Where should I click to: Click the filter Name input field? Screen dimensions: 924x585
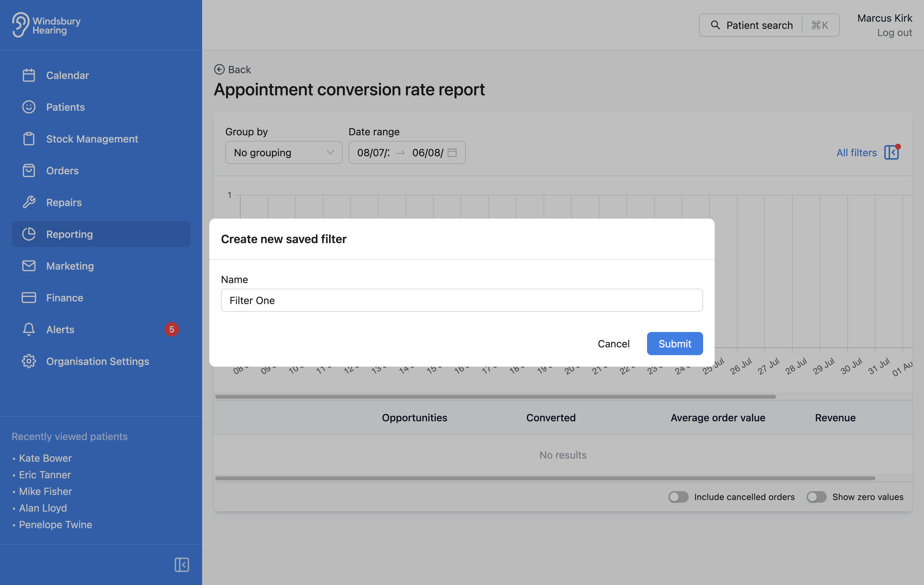(462, 300)
